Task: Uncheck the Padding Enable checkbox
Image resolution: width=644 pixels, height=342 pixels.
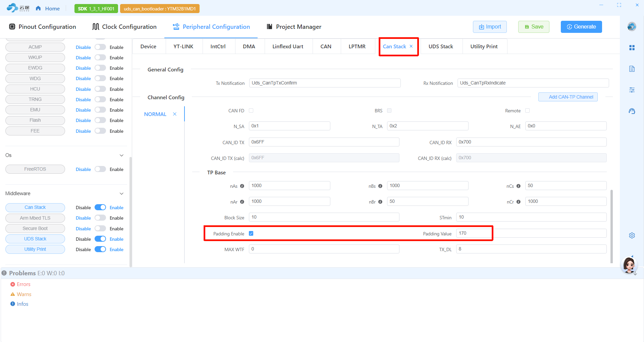Action: click(x=251, y=233)
